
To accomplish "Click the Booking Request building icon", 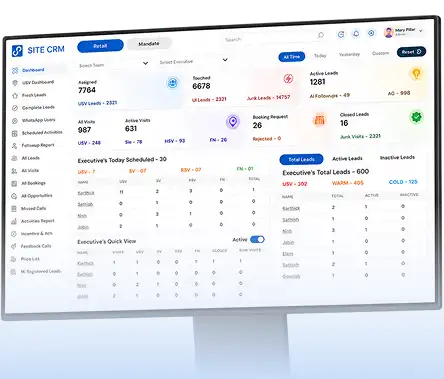I will tap(319, 119).
